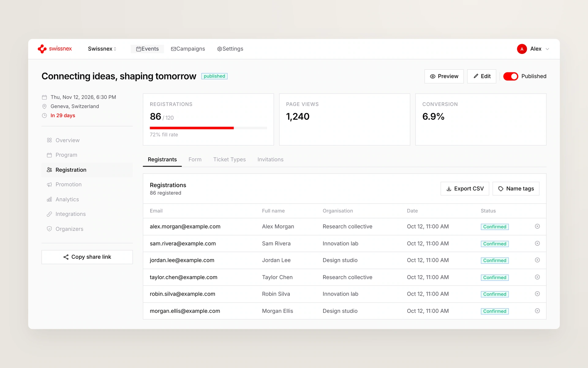Viewport: 588px width, 368px height.
Task: Select Registration in the sidebar
Action: pyautogui.click(x=87, y=170)
